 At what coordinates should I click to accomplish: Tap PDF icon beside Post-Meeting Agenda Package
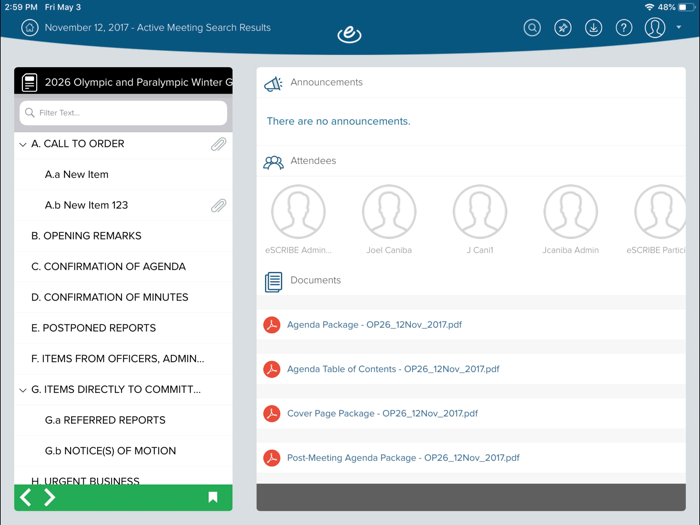(x=271, y=458)
